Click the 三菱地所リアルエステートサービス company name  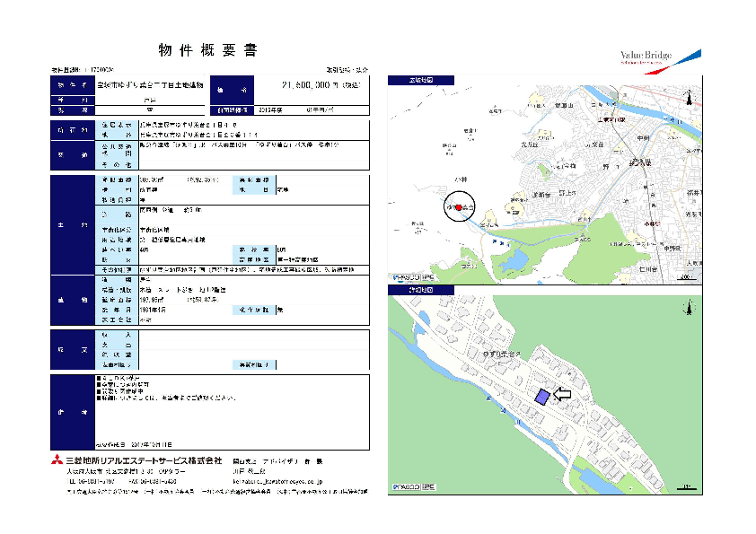pos(144,460)
